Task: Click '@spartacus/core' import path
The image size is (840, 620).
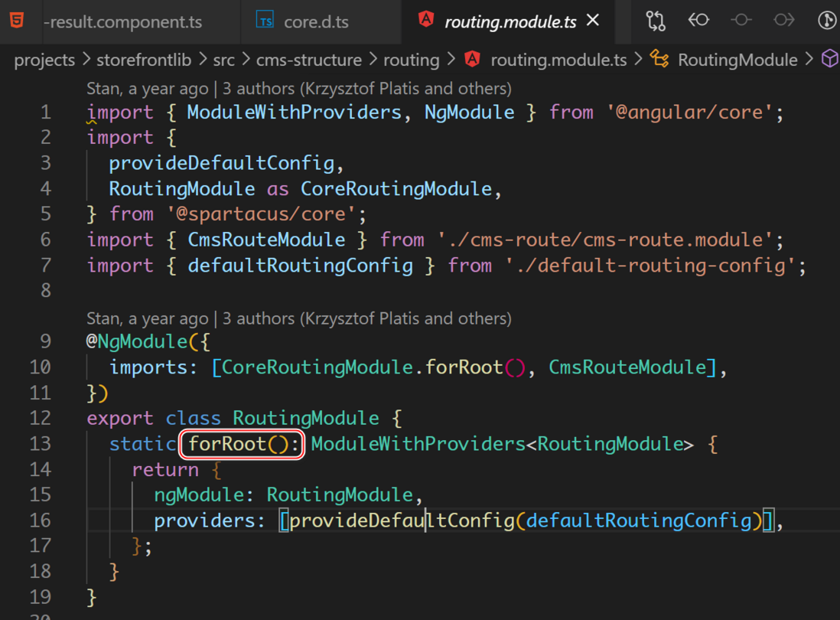Action: 261,214
